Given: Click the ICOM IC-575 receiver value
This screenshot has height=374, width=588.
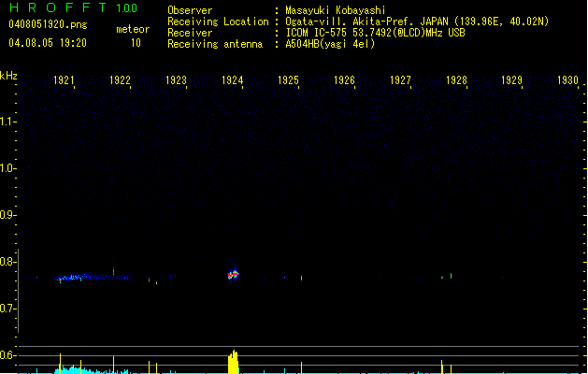Looking at the screenshot, I should 375,33.
